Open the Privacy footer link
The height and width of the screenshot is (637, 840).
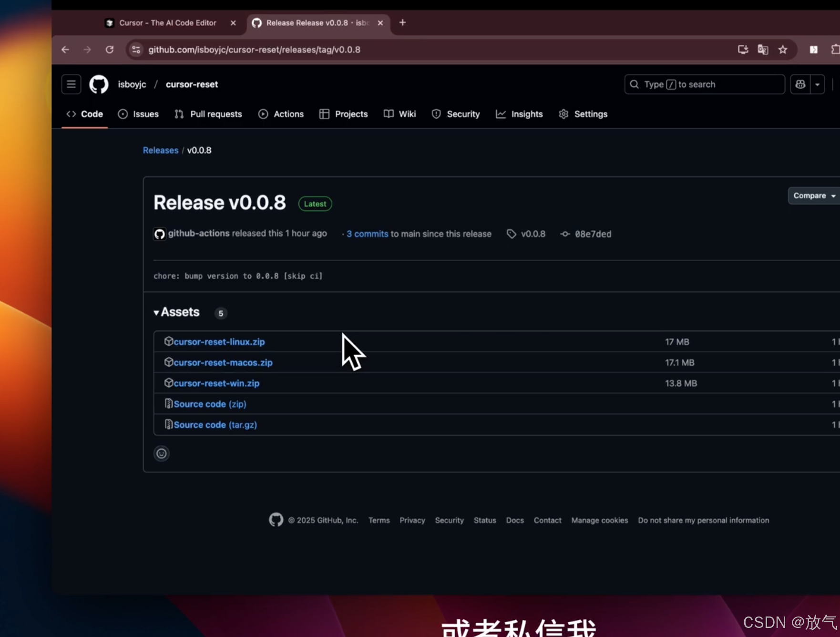coord(412,520)
